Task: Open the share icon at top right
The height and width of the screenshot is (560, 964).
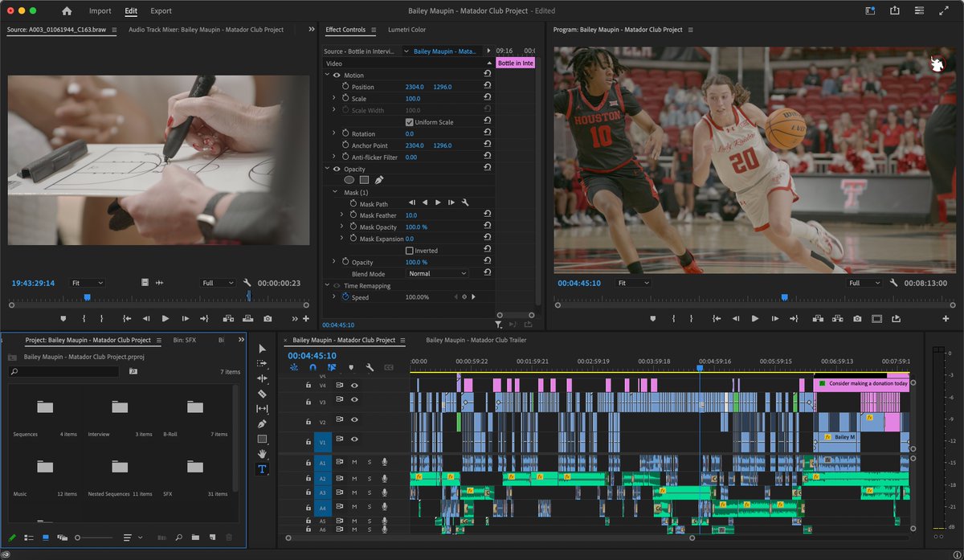Action: tap(895, 11)
